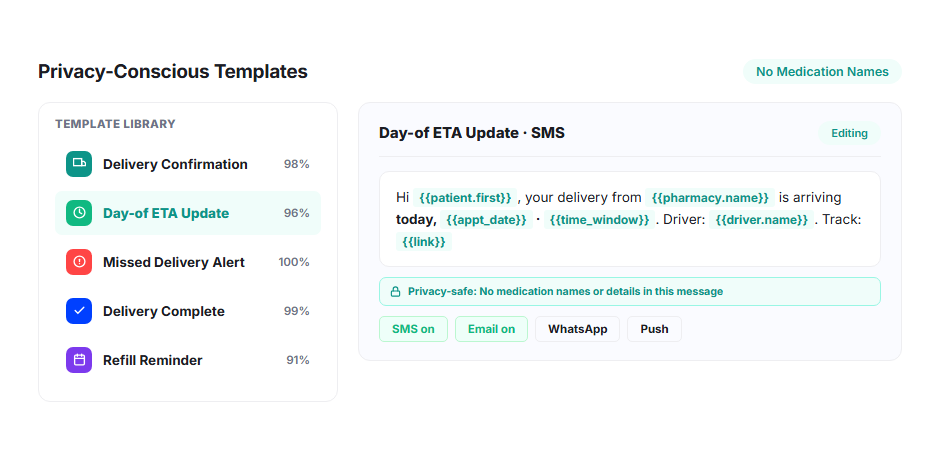Screen dimensions: 940x460
Task: Click the {{appt_date}} variable chip
Action: pyautogui.click(x=486, y=220)
